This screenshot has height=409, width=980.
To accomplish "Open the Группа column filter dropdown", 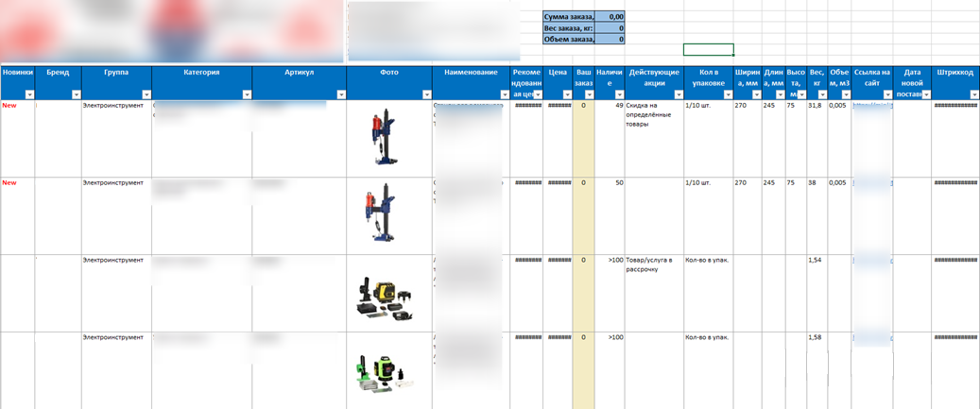I will tap(146, 94).
